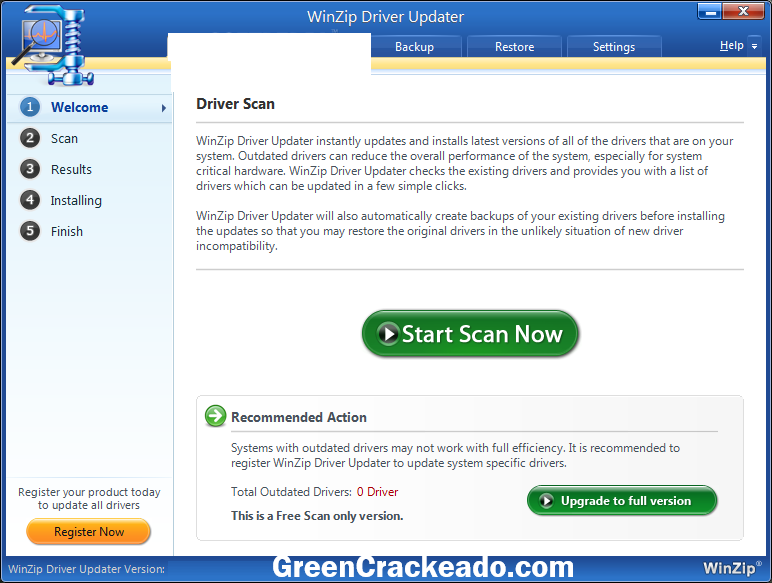772x583 pixels.
Task: Open the Help menu
Action: click(731, 46)
